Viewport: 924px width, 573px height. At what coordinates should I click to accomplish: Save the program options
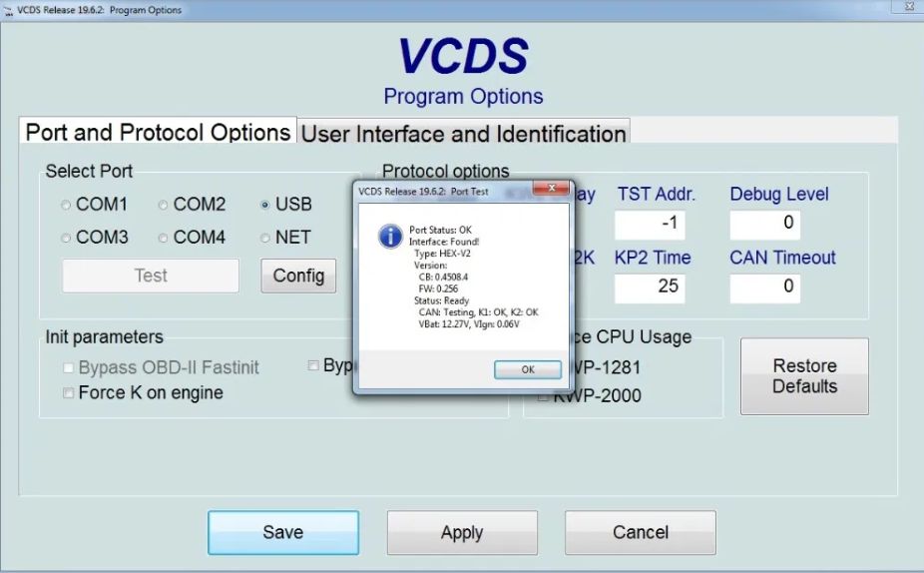(x=282, y=532)
